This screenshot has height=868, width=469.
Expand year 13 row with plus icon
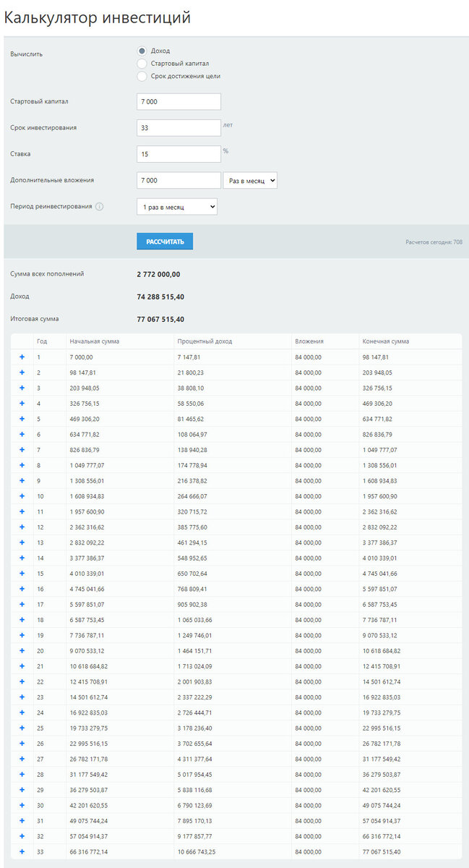coord(22,542)
